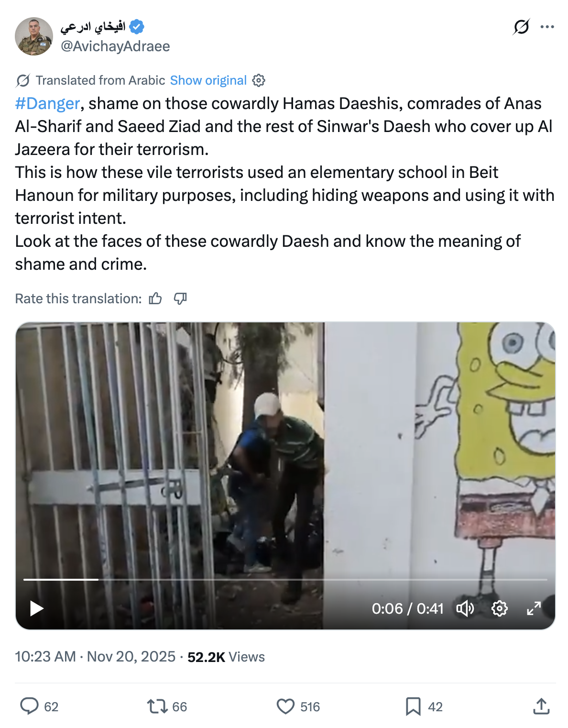
Task: Like the post with heart icon
Action: click(285, 706)
